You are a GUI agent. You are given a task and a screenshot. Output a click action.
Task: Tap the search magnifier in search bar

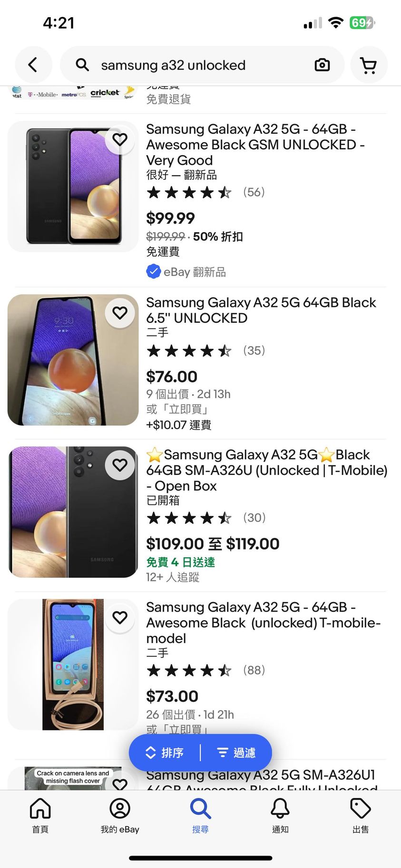point(82,65)
